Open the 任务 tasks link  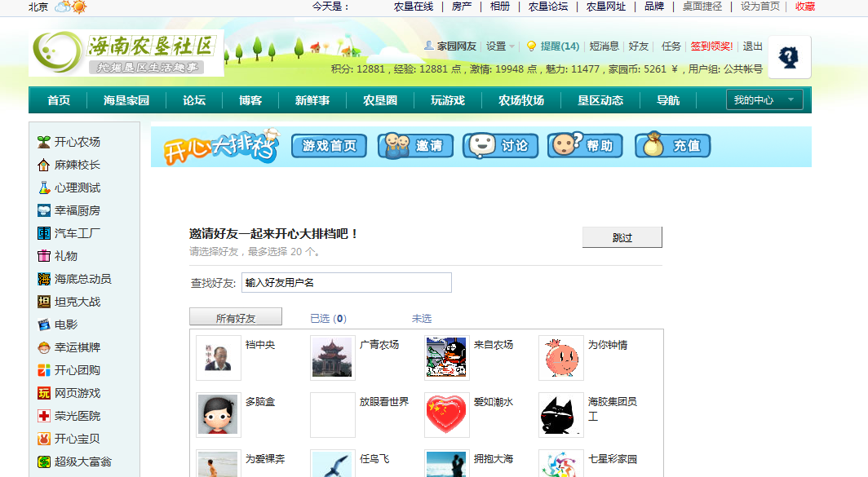tap(671, 46)
